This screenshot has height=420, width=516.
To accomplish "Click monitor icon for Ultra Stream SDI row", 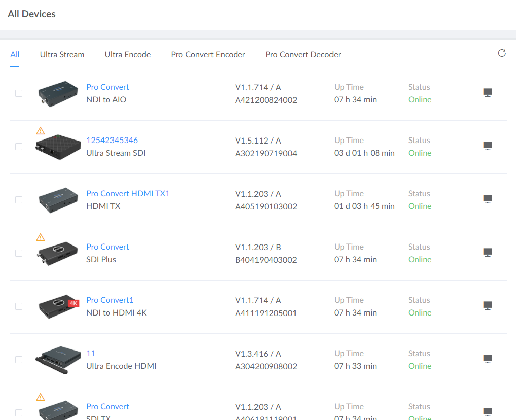I will pyautogui.click(x=488, y=146).
